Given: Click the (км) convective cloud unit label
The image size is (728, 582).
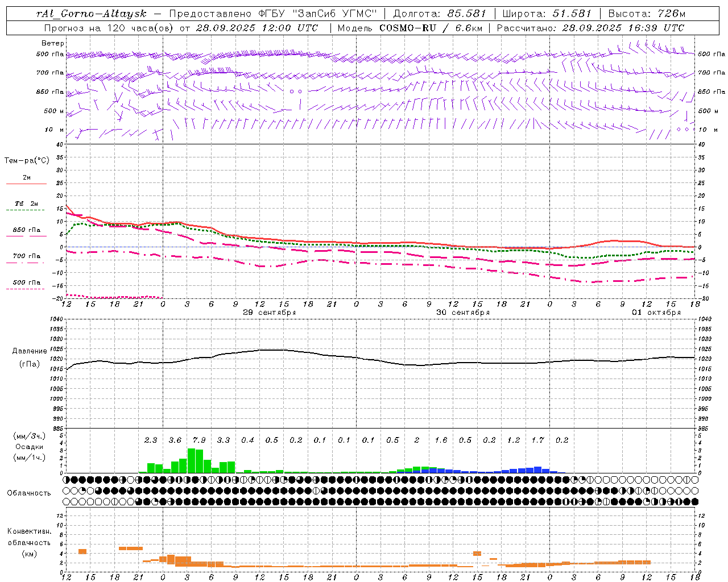Looking at the screenshot, I should coord(29,554).
